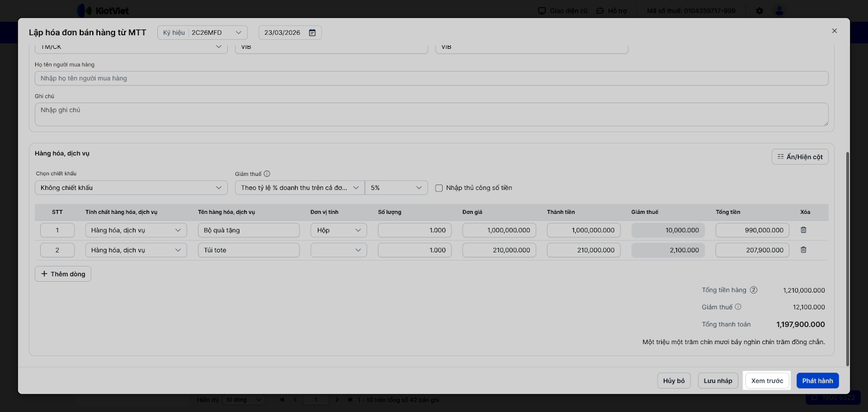Click the buyer name input field
This screenshot has height=412, width=868.
(x=431, y=78)
